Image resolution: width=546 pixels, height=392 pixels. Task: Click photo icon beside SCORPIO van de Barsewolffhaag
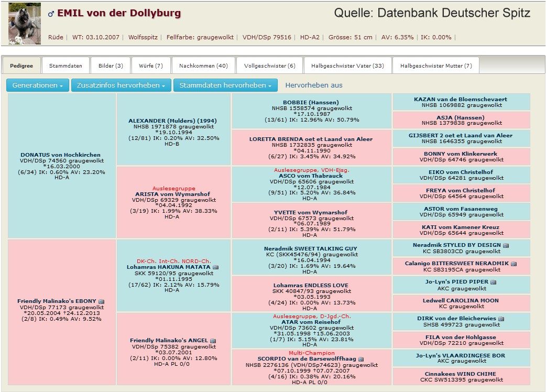pos(361,359)
